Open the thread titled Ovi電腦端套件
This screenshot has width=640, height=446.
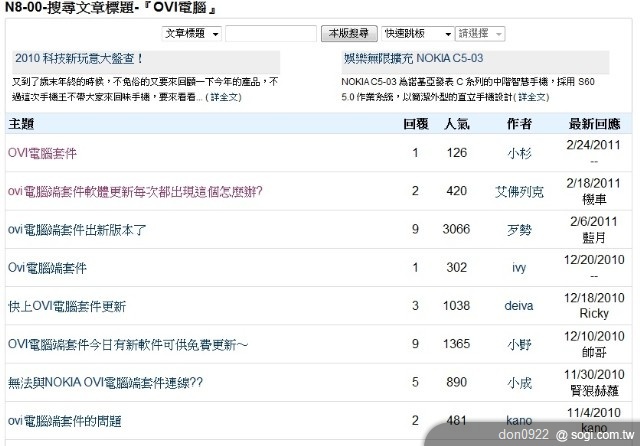[47, 268]
